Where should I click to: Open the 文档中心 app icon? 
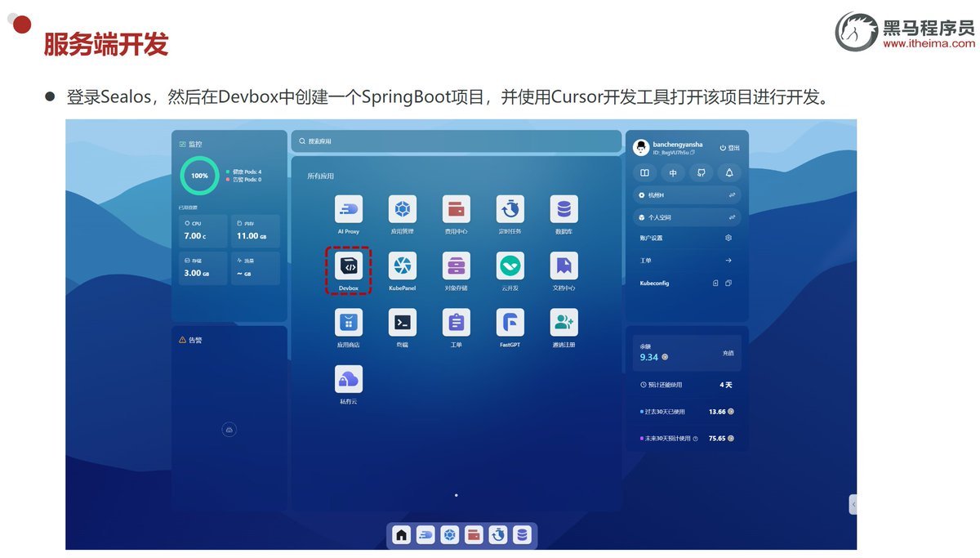point(563,266)
